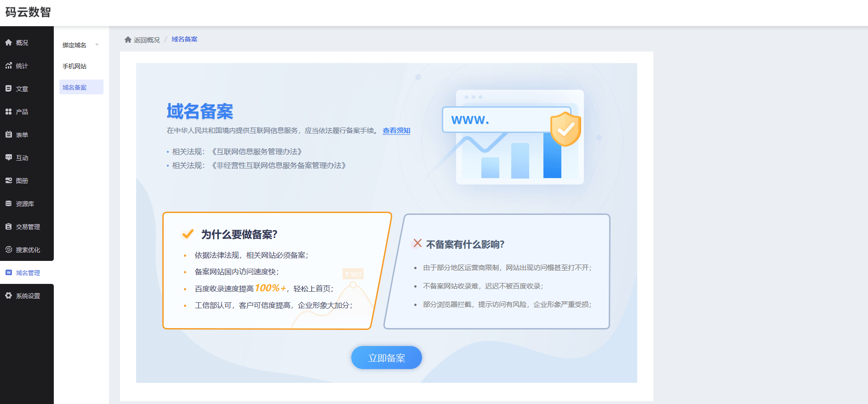Click the home icon beside 概况

(x=8, y=42)
